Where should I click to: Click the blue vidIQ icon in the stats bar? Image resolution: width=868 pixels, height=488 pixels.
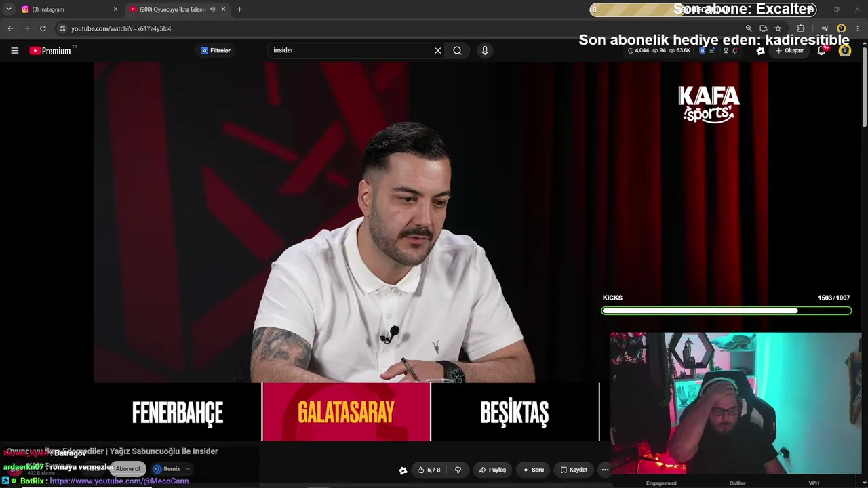[703, 51]
